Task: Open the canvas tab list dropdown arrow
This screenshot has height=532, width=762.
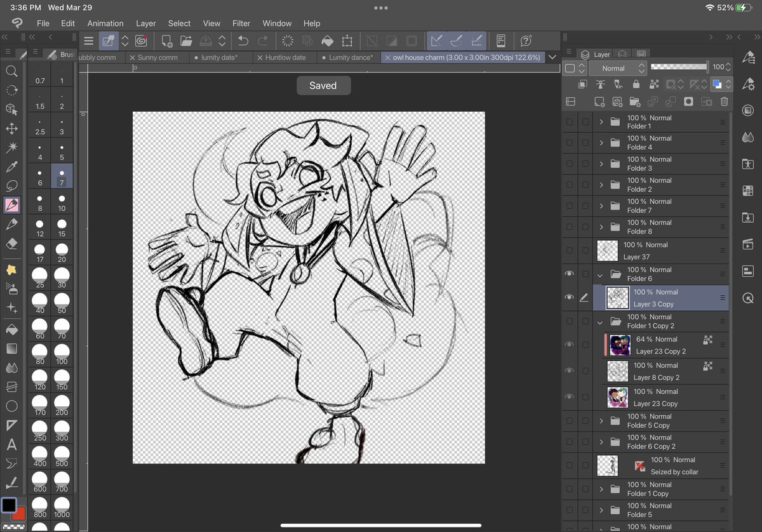Action: [x=552, y=57]
